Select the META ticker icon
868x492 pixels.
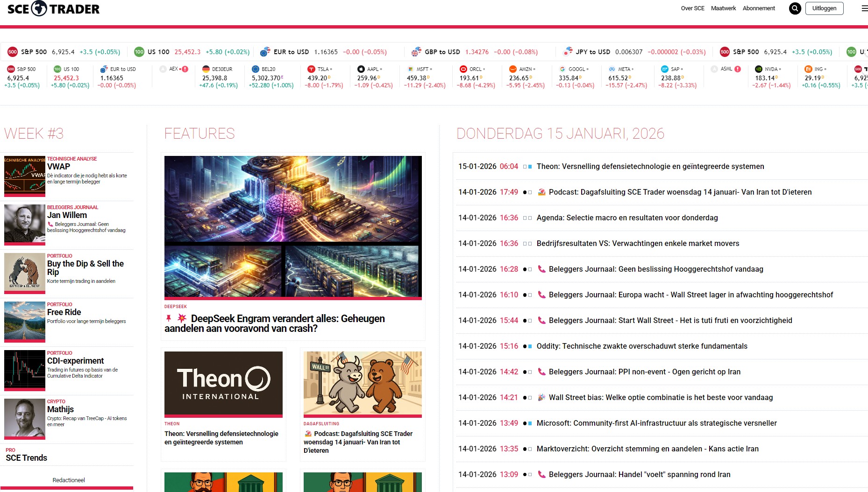point(612,69)
